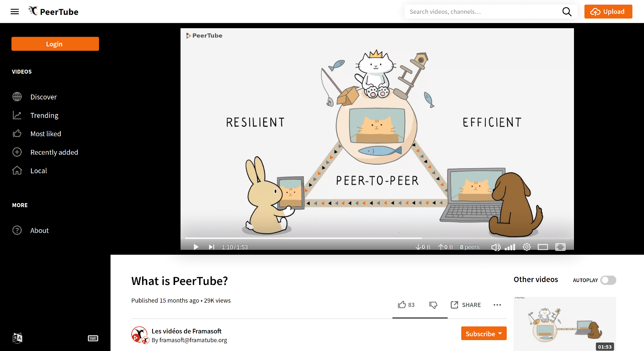Open video player settings gear
Viewport: 644px width, 351px height.
(x=526, y=247)
